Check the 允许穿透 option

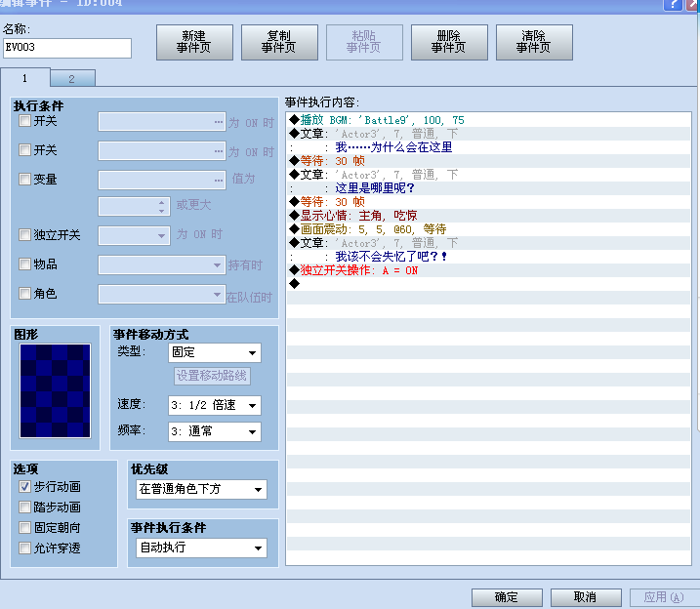click(24, 548)
